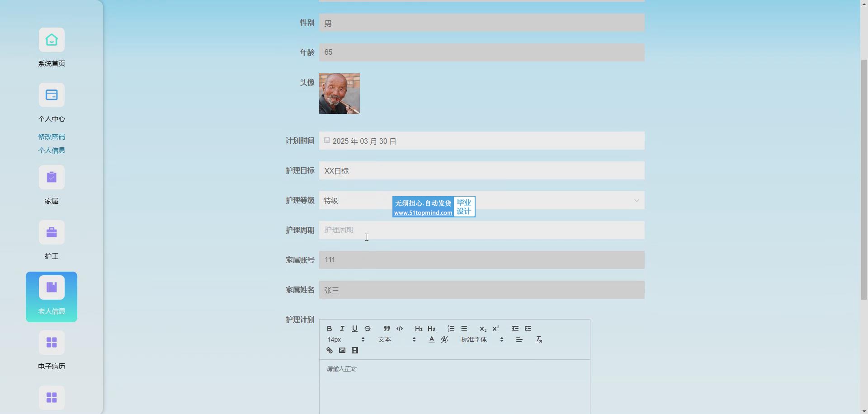Click the 护理周期 input field
Image resolution: width=868 pixels, height=414 pixels.
(481, 230)
